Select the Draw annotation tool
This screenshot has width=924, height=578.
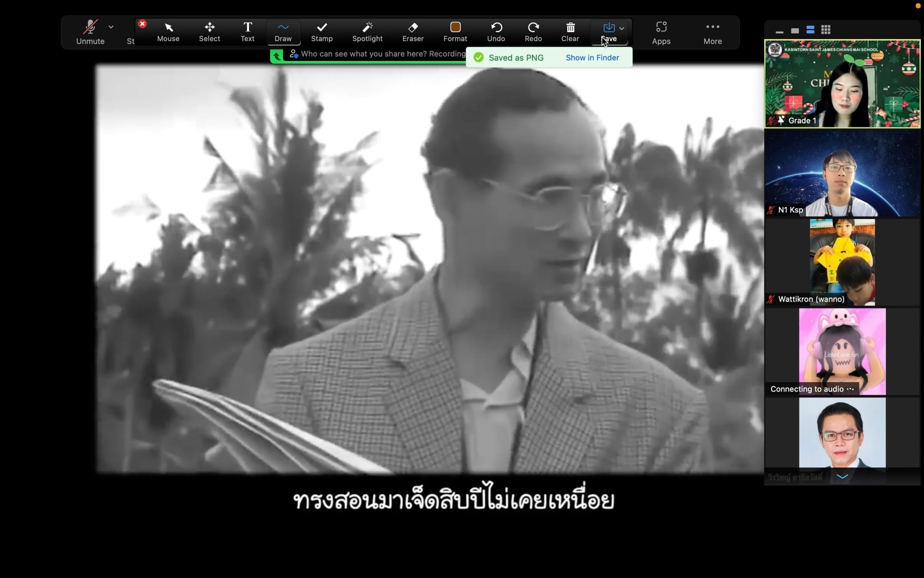pos(283,32)
